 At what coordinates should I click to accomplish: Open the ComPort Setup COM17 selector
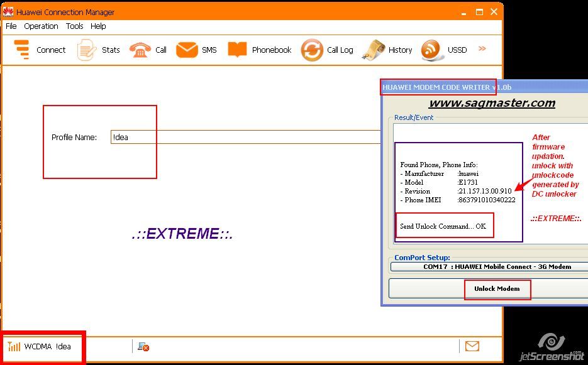(x=489, y=267)
